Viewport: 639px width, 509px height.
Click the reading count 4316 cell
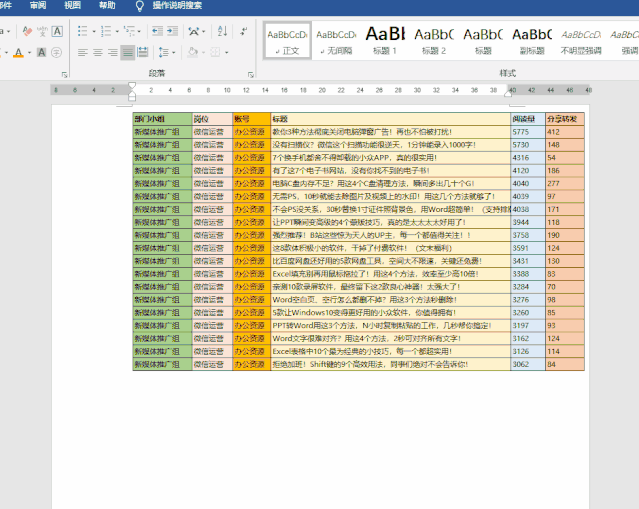(x=528, y=158)
